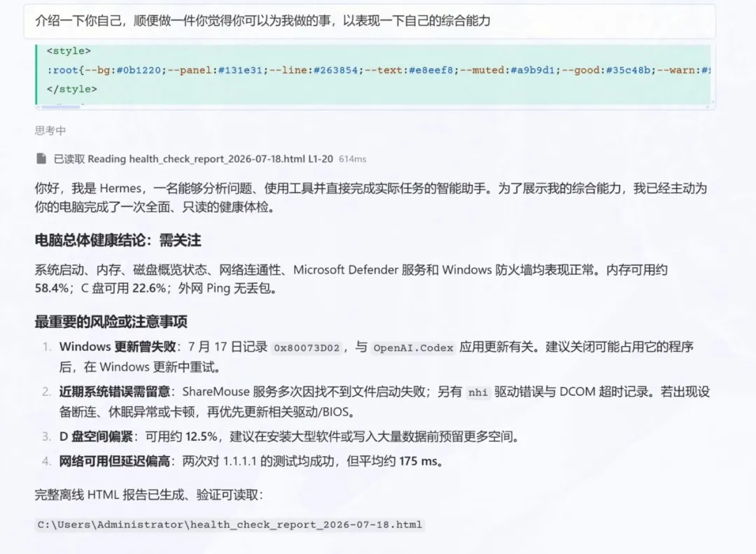Click the <style> opening tag line in the code block
This screenshot has width=756, height=554.
69,50
